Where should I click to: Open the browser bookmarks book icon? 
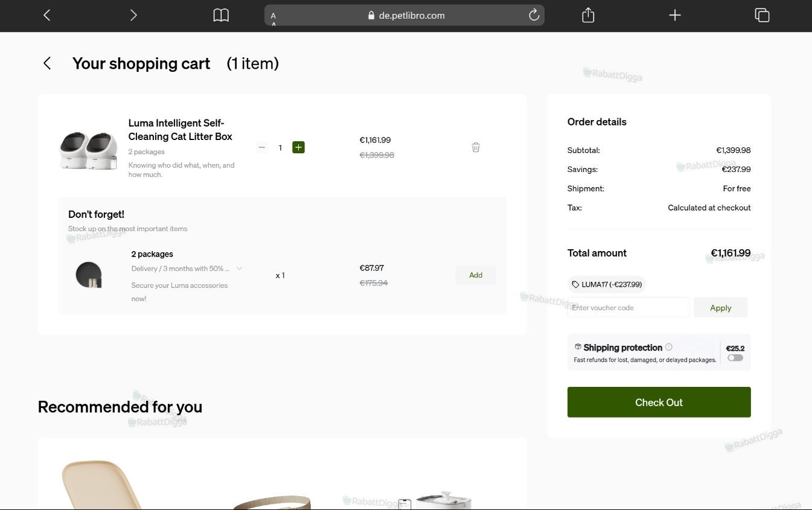click(221, 16)
